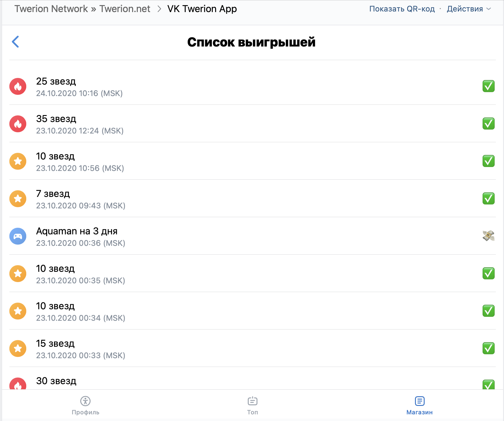The image size is (504, 421).
Task: Select the 30 звезд prize title
Action: (x=56, y=381)
